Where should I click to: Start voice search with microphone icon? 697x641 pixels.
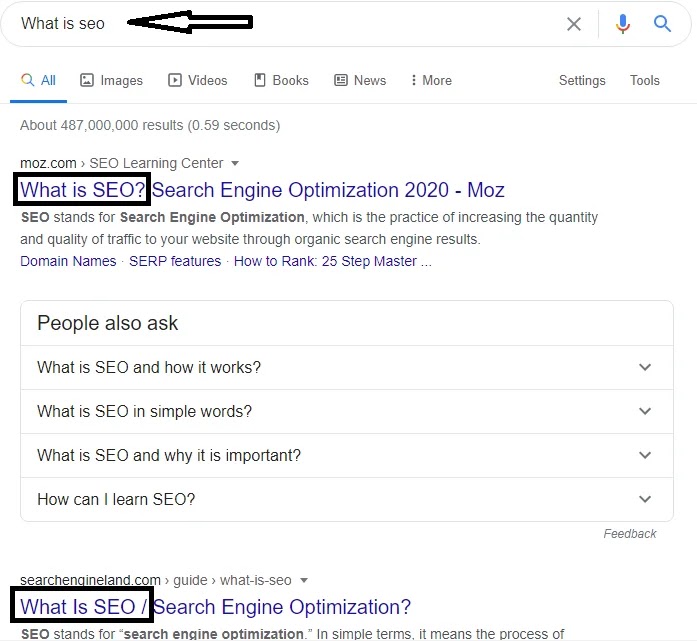[623, 24]
